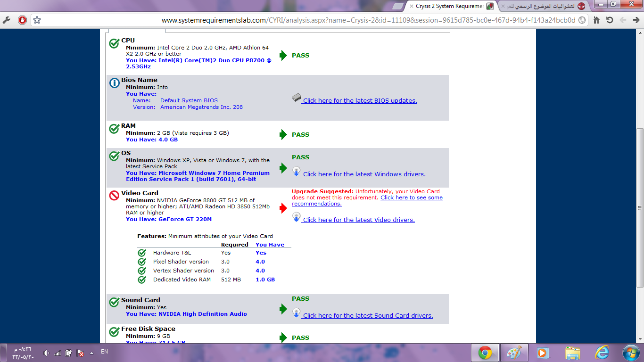
Task: Click the green check beside Dedicated Video RAM
Action: click(x=142, y=280)
